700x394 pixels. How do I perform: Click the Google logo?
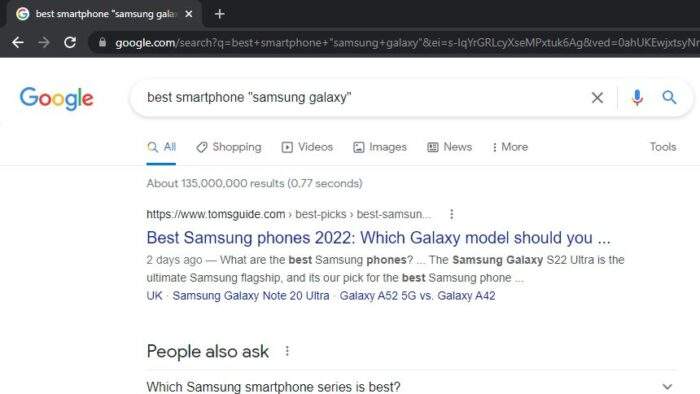[56, 99]
